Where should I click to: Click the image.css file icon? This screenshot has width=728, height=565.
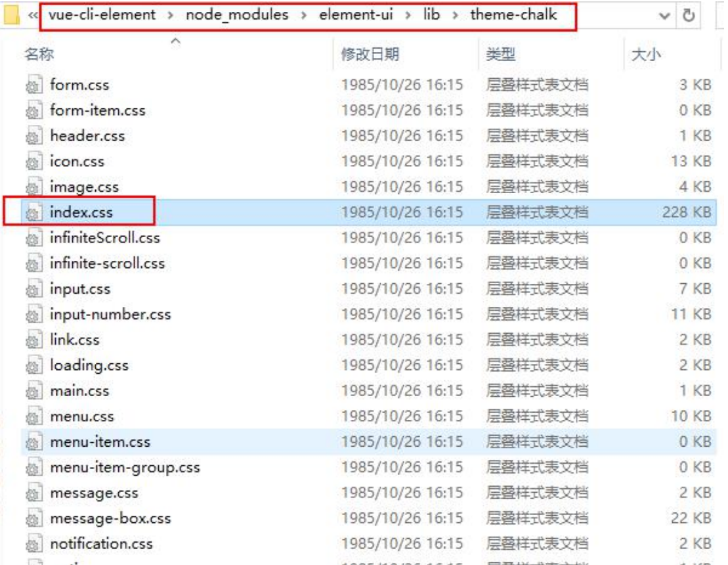(x=34, y=187)
